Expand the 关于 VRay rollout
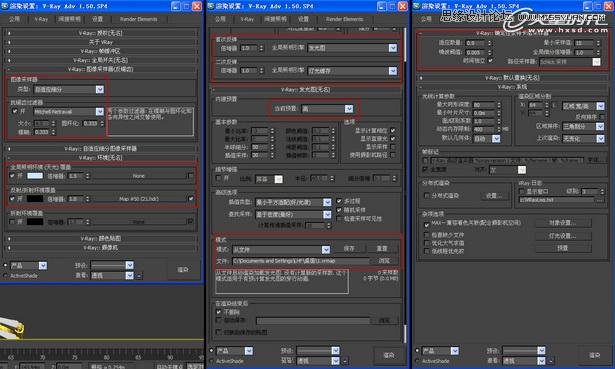Viewport: 615px width, 369px height. click(x=100, y=42)
